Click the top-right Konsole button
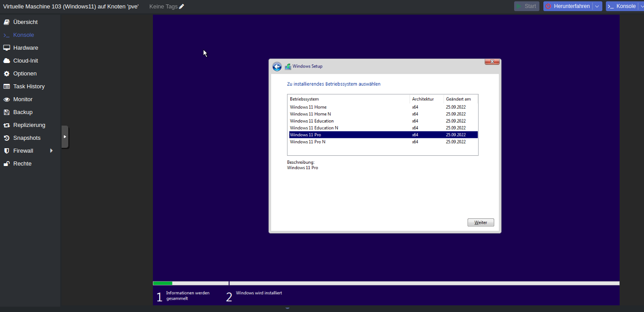Image resolution: width=644 pixels, height=312 pixels. click(622, 6)
